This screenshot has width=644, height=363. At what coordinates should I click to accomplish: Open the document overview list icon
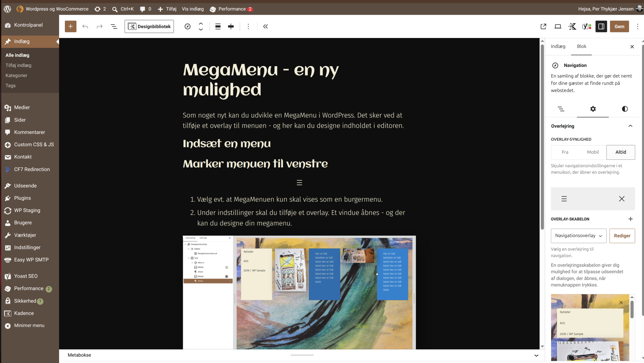(114, 26)
